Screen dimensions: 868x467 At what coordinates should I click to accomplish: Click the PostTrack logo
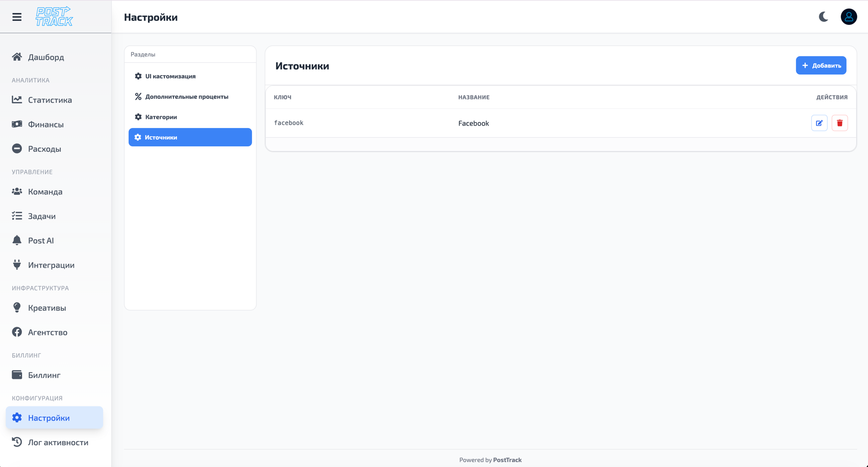(54, 17)
